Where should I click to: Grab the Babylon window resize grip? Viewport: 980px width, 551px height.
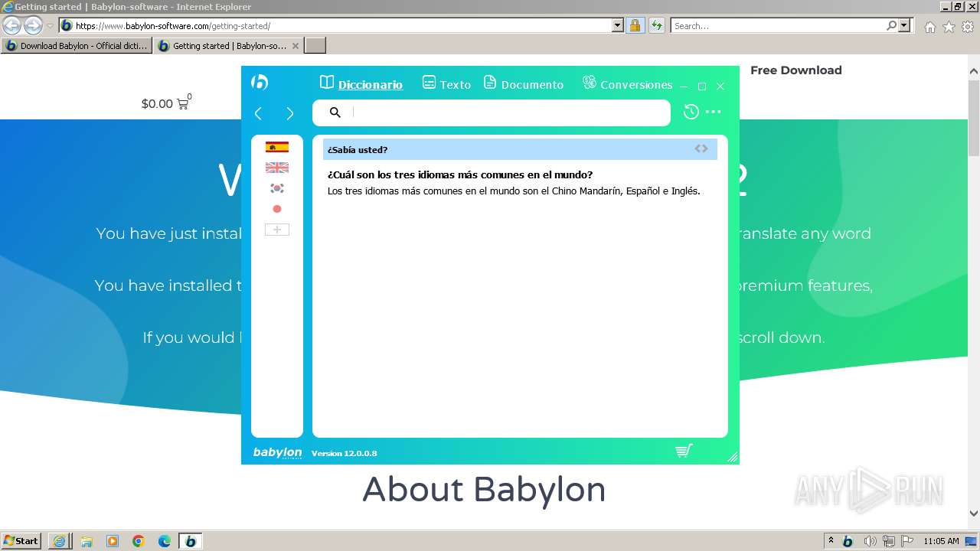click(733, 457)
